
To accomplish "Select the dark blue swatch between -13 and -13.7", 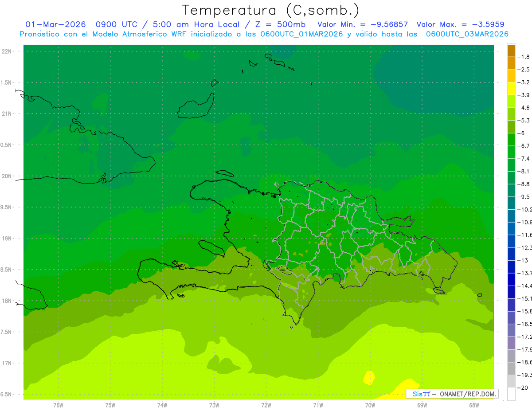I will pyautogui.click(x=511, y=267).
